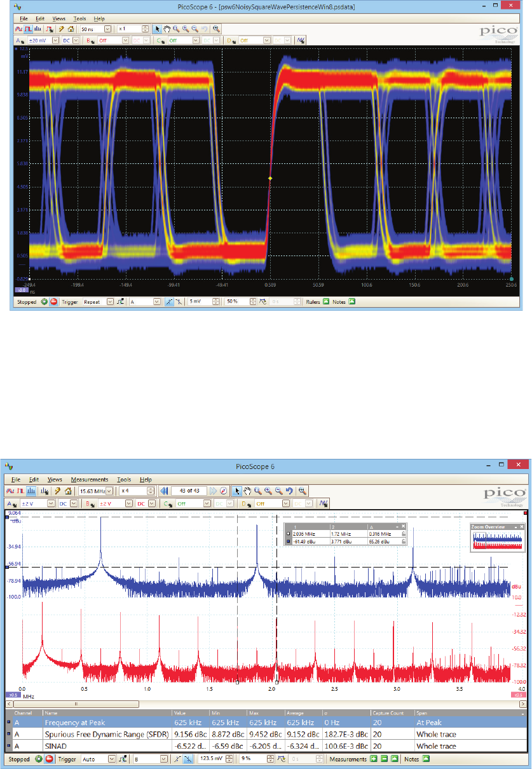Screen dimensions: 532x769
Task: Open Help menu in bottom spectrum window
Action: pos(146,480)
